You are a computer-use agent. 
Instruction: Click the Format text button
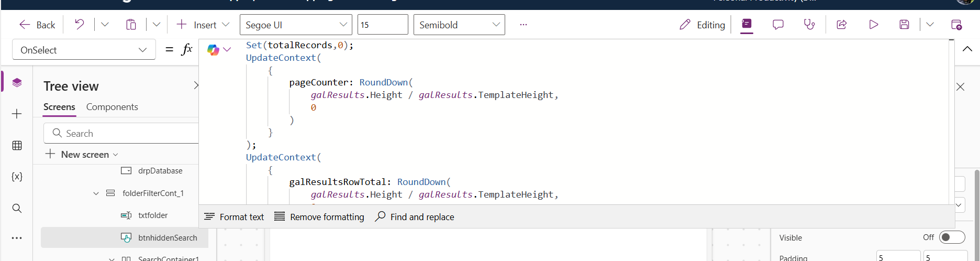[x=234, y=217]
